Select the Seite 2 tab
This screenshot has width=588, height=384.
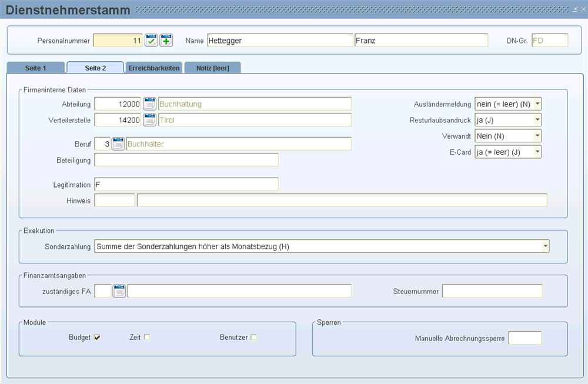point(95,68)
